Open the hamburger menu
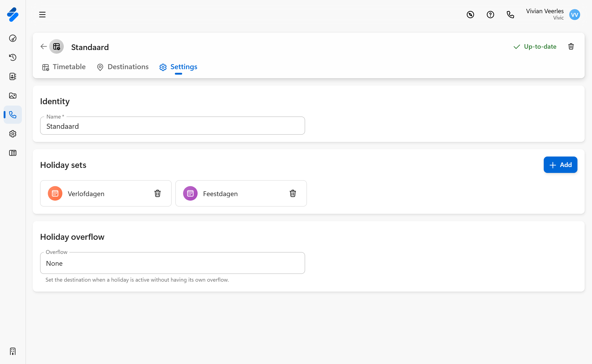The width and height of the screenshot is (592, 364). [x=42, y=15]
